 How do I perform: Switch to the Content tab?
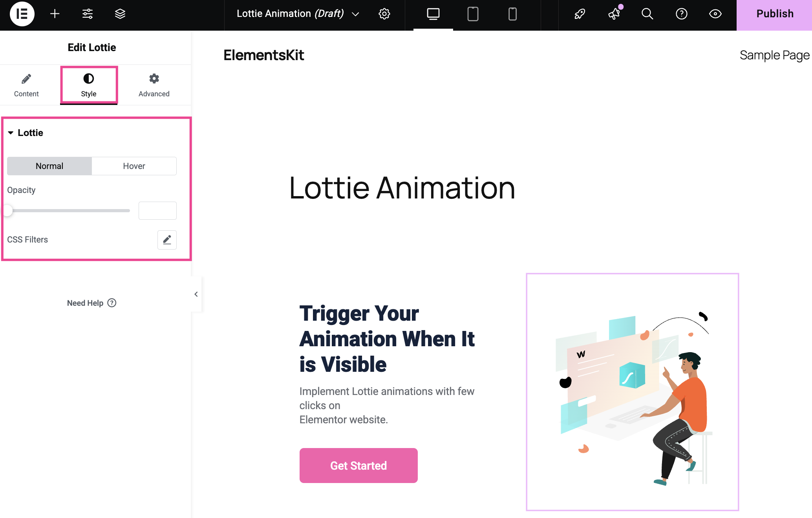[26, 84]
